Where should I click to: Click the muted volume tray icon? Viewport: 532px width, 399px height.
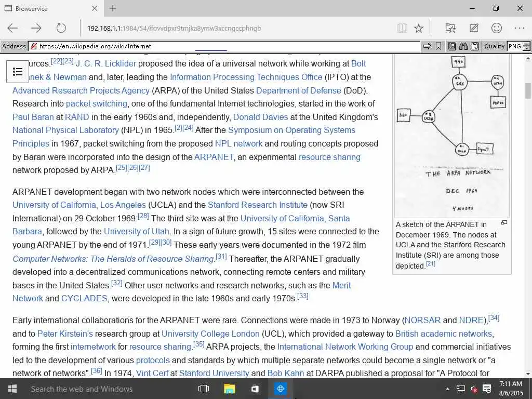[x=474, y=389]
